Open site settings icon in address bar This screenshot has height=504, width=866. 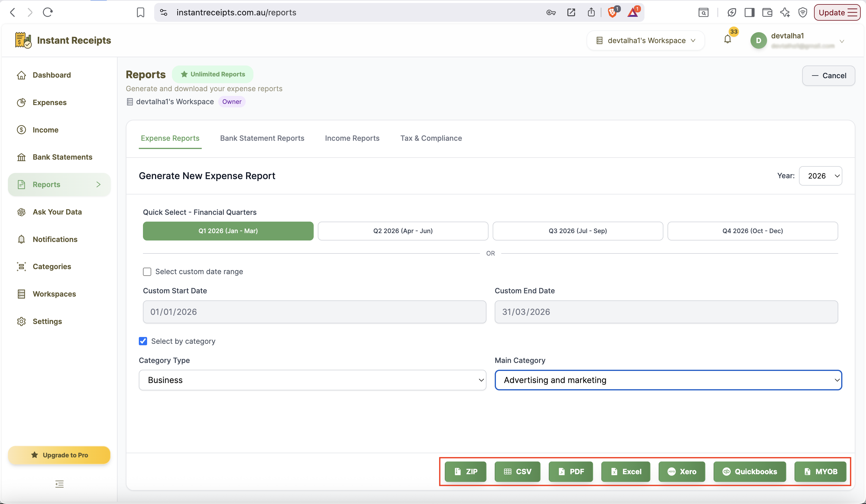(164, 12)
